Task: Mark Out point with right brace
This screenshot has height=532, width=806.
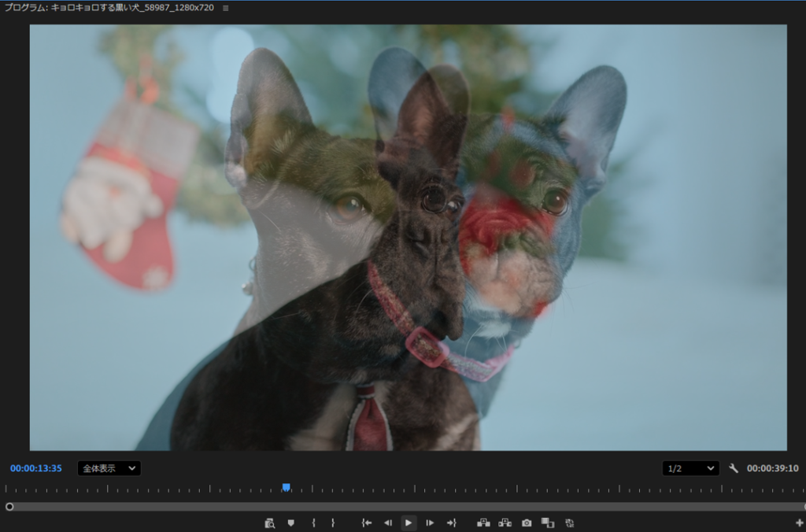Action: (x=333, y=523)
